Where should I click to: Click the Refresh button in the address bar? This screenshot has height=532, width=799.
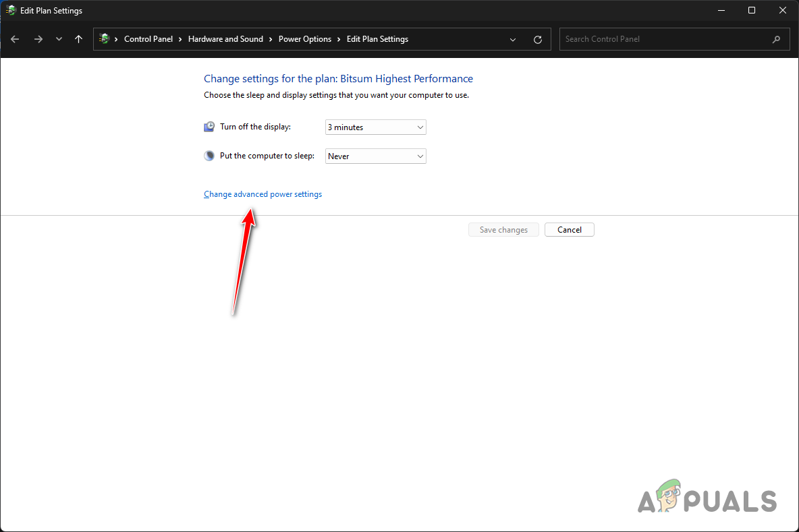537,39
